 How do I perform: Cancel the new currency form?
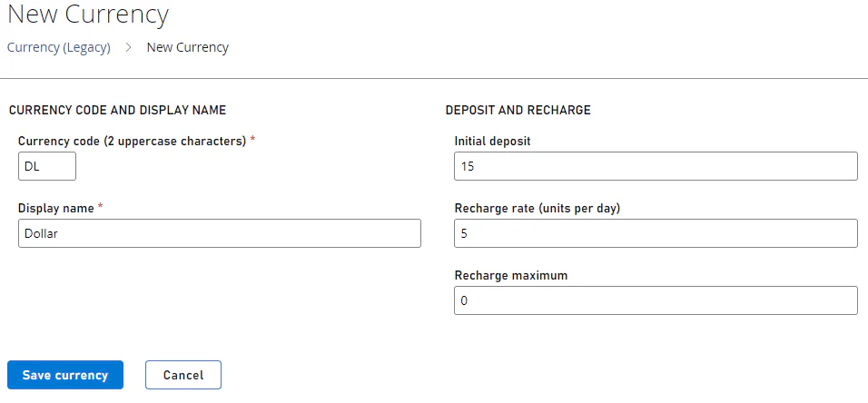182,375
